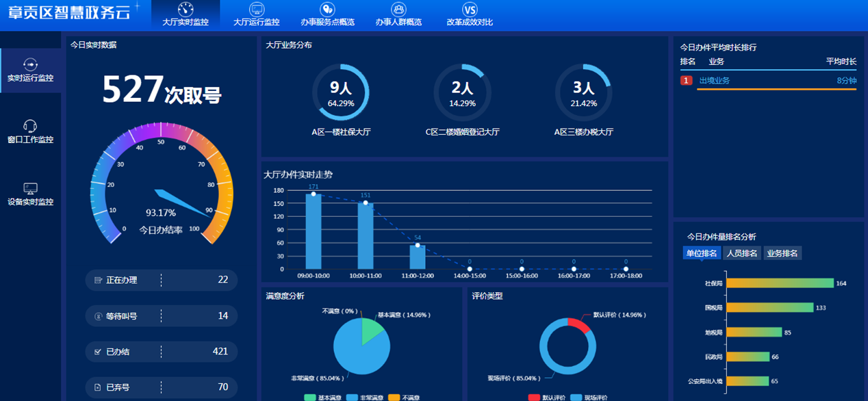The image size is (868, 401).
Task: Open the 设备实时监控 screen icon in sidebar
Action: point(30,188)
